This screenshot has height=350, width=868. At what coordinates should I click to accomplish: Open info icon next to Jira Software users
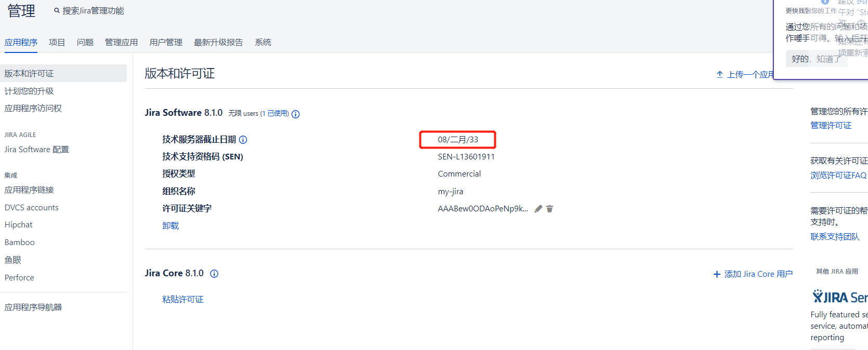pyautogui.click(x=295, y=114)
